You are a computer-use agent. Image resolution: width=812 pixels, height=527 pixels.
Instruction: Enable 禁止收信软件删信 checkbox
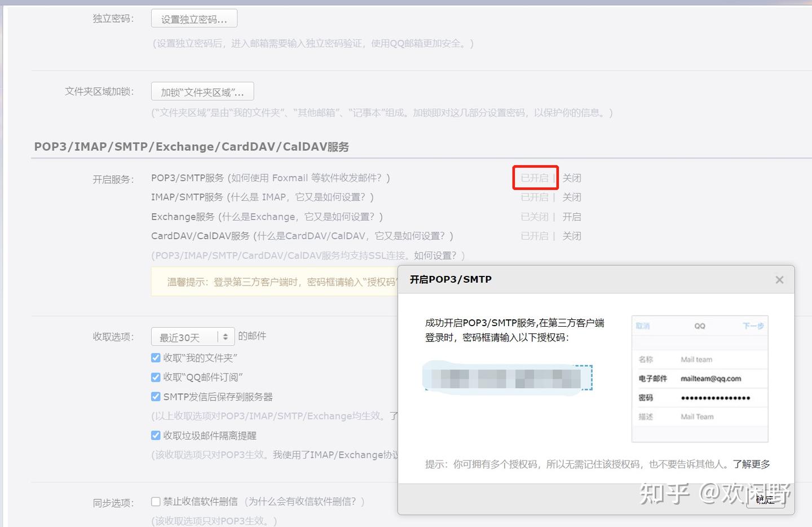tap(156, 501)
